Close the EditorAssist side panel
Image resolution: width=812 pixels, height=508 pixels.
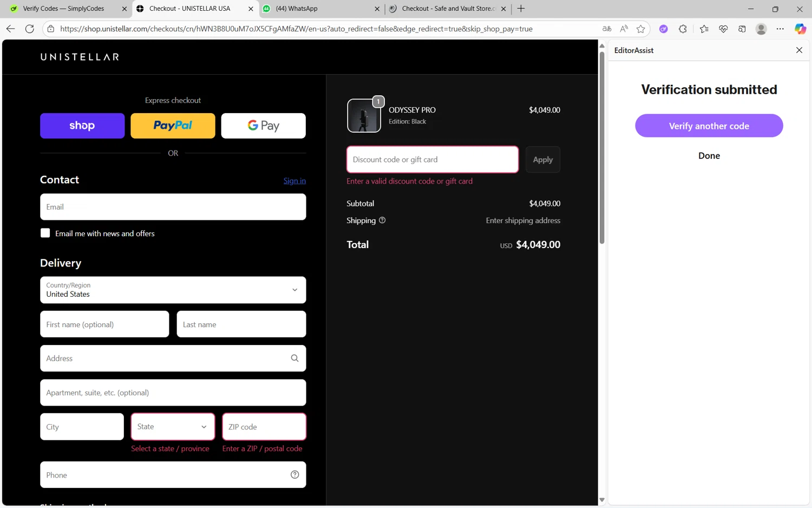pyautogui.click(x=799, y=50)
